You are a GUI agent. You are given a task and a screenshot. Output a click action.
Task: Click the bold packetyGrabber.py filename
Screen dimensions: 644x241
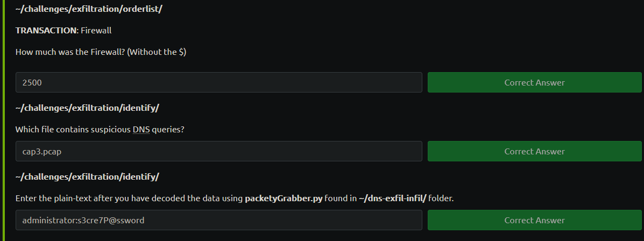pos(284,199)
